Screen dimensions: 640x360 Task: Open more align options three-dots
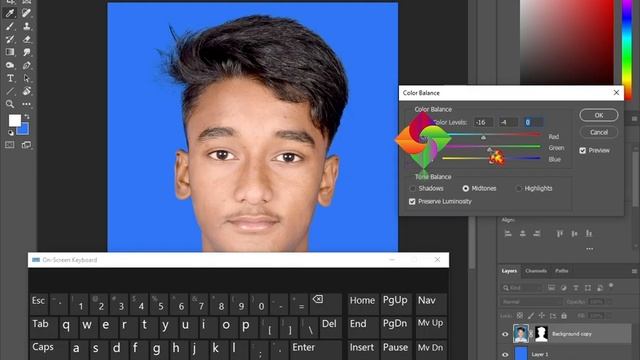[x=590, y=249]
